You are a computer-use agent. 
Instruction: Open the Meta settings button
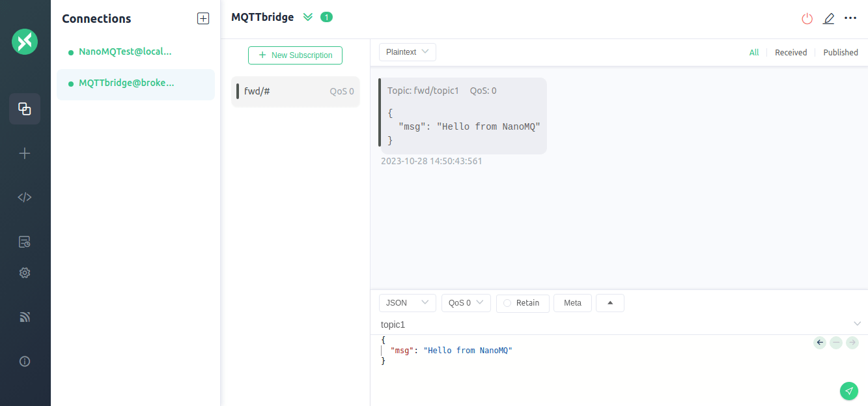pyautogui.click(x=572, y=303)
